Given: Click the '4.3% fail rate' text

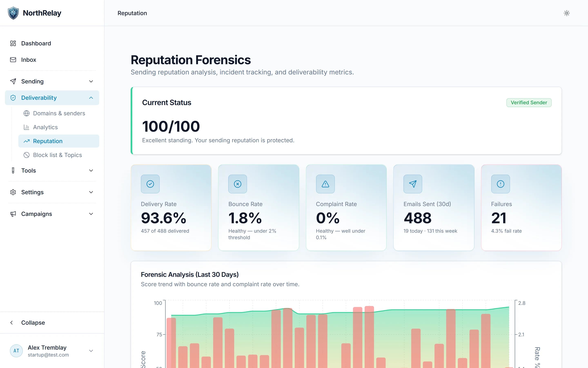Looking at the screenshot, I should tap(506, 231).
